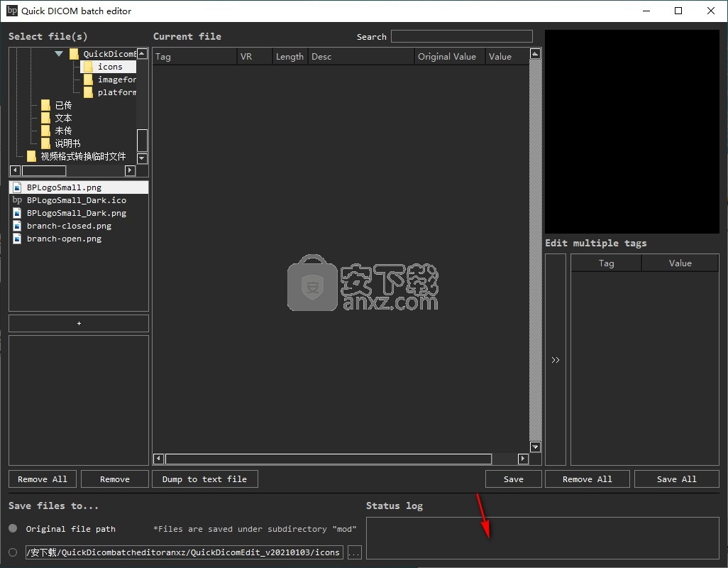728x568 pixels.
Task: Click folder tree horizontal scrollbar thumb
Action: [x=44, y=170]
